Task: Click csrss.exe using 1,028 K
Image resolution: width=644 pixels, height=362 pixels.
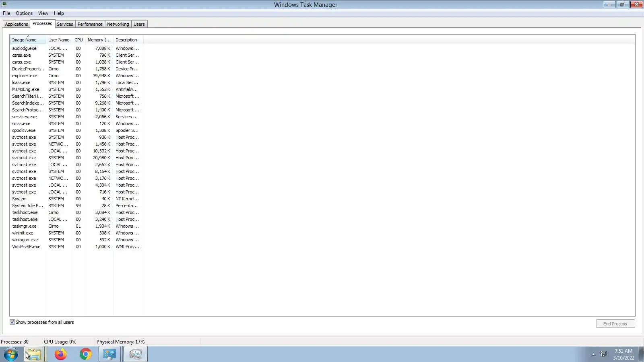Action: pos(76,62)
